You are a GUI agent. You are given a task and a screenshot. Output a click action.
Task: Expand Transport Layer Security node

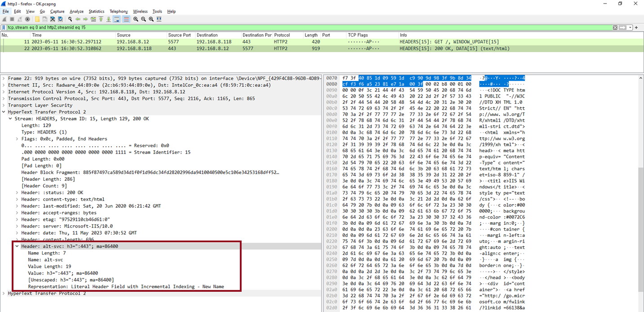(x=4, y=105)
